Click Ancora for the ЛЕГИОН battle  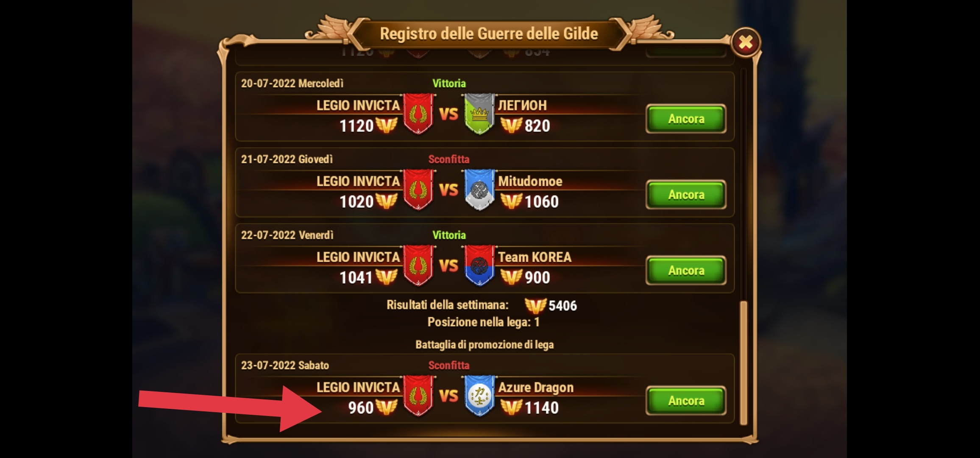click(686, 119)
